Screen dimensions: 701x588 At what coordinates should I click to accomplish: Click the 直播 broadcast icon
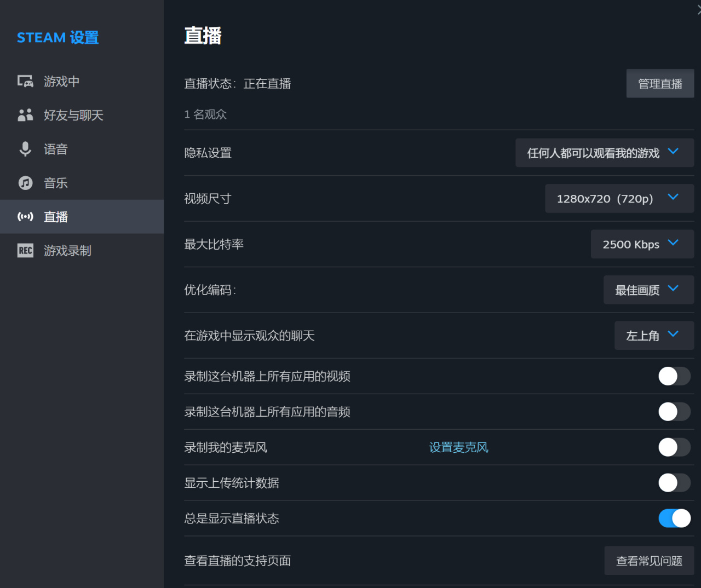[25, 217]
